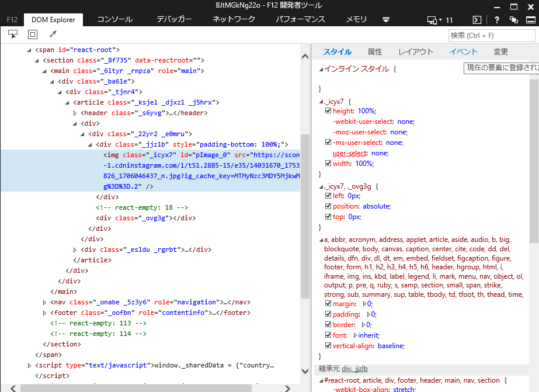
Task: Select the document mode 11 indicator
Action: tap(449, 20)
